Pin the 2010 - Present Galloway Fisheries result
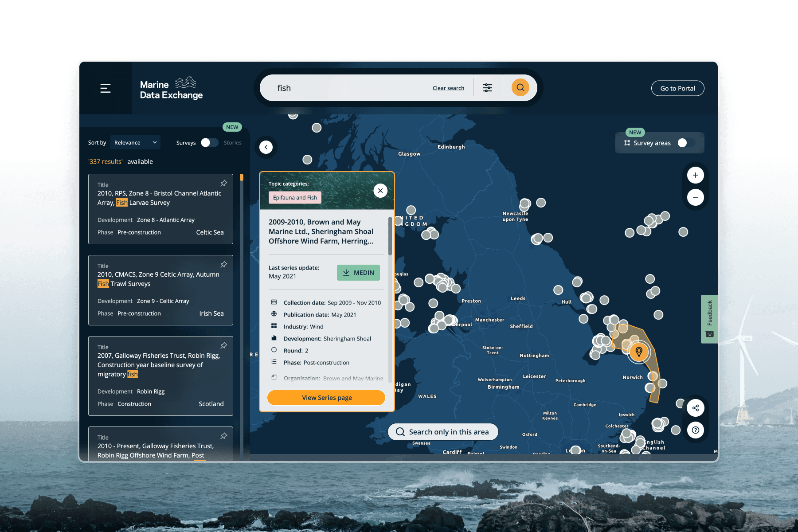The height and width of the screenshot is (532, 798). coord(224,436)
